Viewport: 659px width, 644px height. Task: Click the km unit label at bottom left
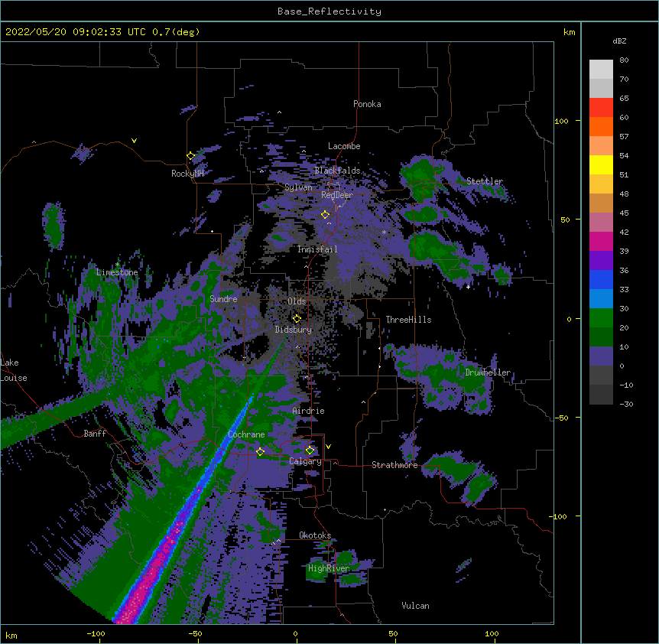click(x=11, y=635)
